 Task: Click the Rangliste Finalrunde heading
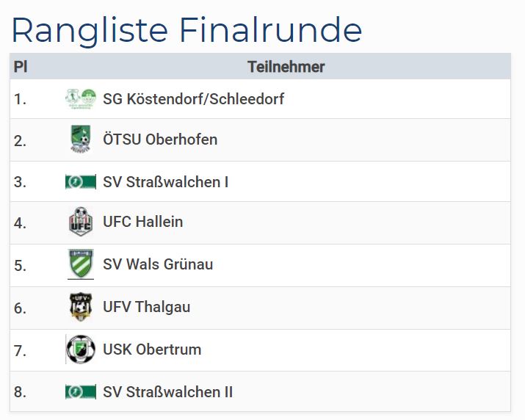[x=187, y=30]
